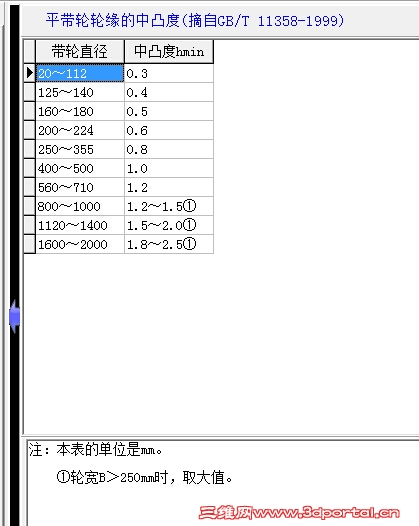Screen dimensions: 419x526
Task: Click the 中凸度hmin column header
Action: click(x=169, y=52)
